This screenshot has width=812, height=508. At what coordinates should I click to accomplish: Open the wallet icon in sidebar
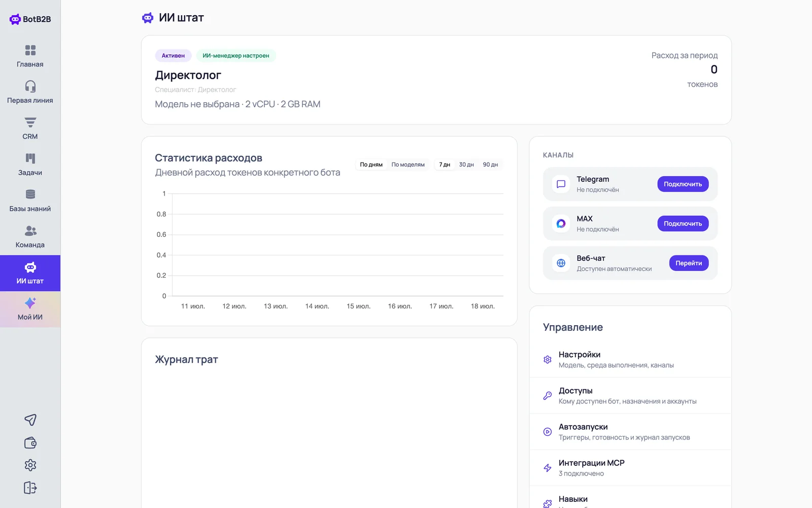click(x=30, y=442)
